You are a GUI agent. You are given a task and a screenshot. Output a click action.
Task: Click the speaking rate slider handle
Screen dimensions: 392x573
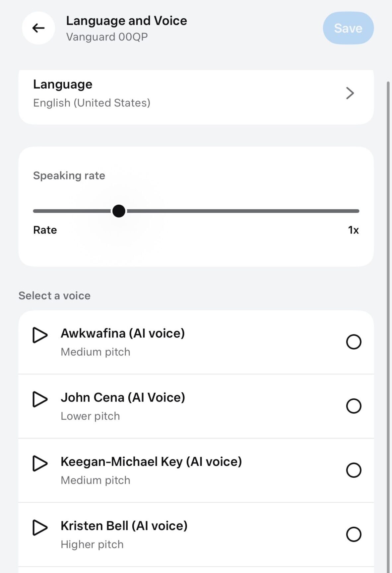point(119,211)
